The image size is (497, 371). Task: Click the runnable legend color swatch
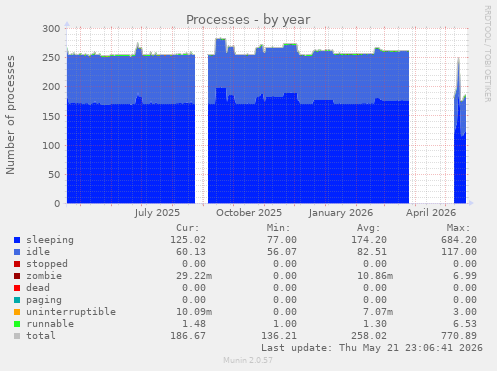(x=17, y=324)
